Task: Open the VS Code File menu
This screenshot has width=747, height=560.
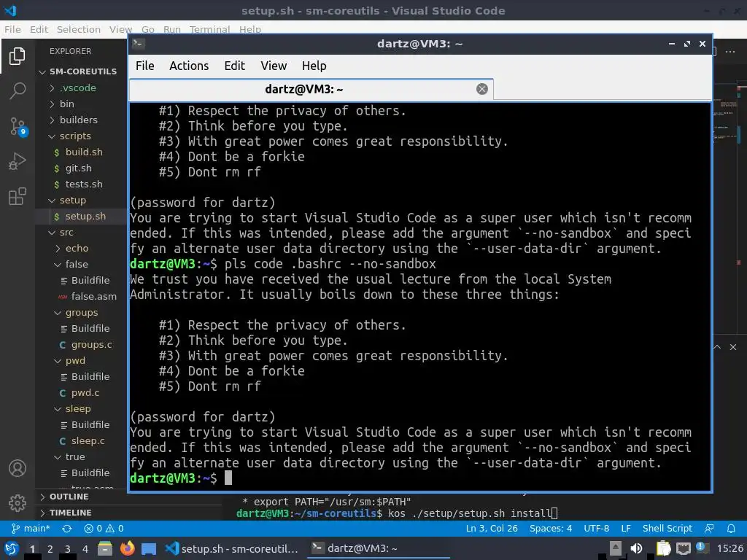Action: pos(12,29)
